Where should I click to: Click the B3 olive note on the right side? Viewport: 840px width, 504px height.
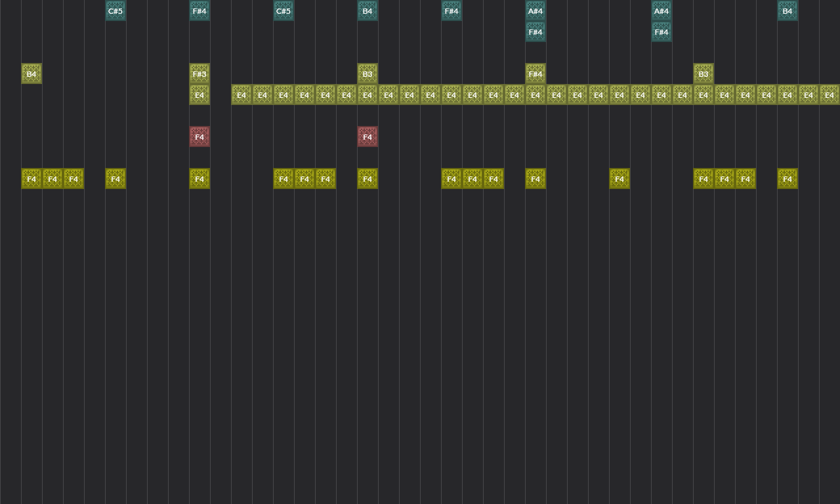click(703, 73)
